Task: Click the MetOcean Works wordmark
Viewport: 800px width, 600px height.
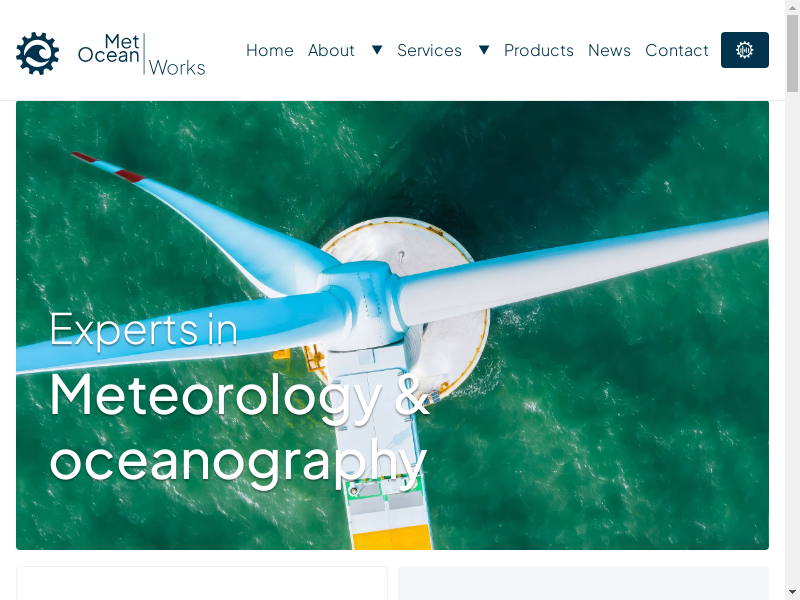Action: [x=141, y=54]
